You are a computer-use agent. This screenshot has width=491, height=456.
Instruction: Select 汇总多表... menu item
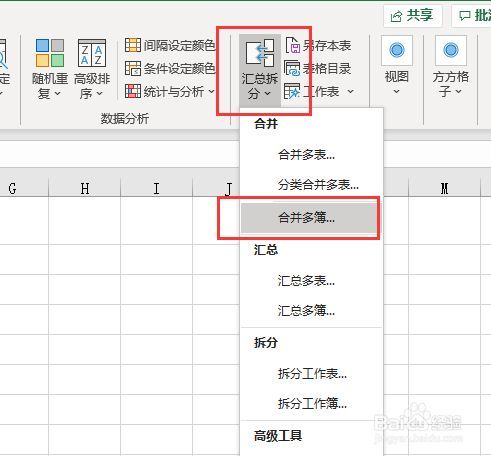(312, 281)
